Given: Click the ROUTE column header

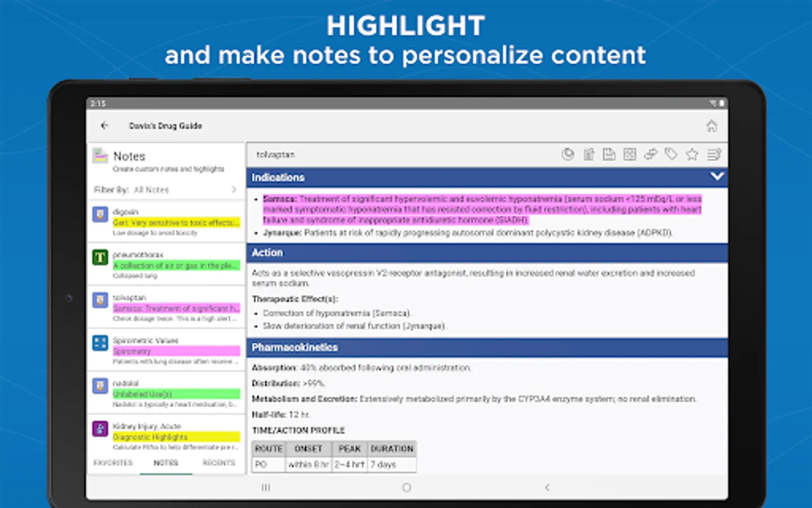Looking at the screenshot, I should pyautogui.click(x=268, y=449).
